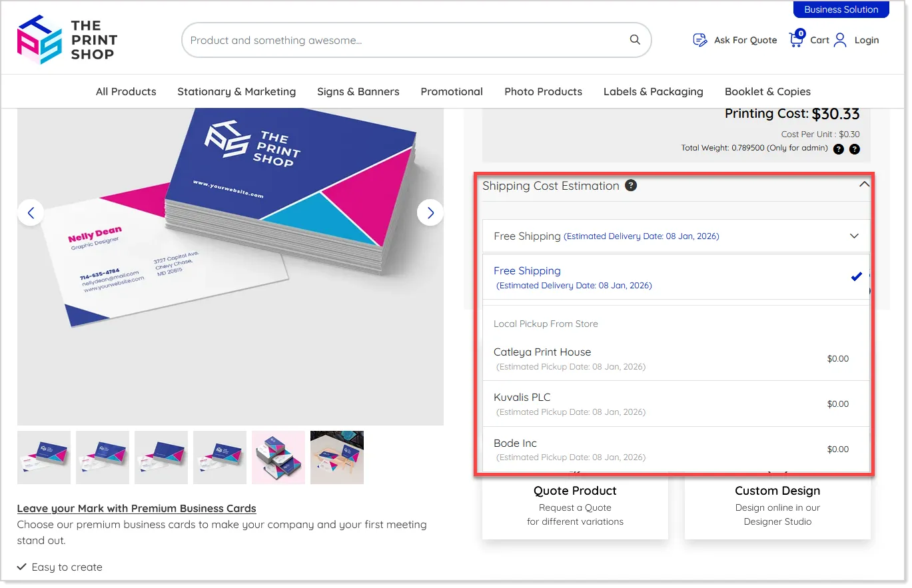The image size is (912, 588).
Task: Choose Catleya Print House pickup
Action: click(676, 358)
